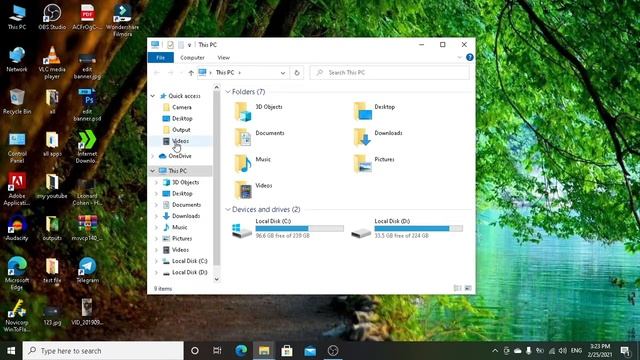Open the notification center icon
The width and height of the screenshot is (640, 360).
tap(625, 351)
